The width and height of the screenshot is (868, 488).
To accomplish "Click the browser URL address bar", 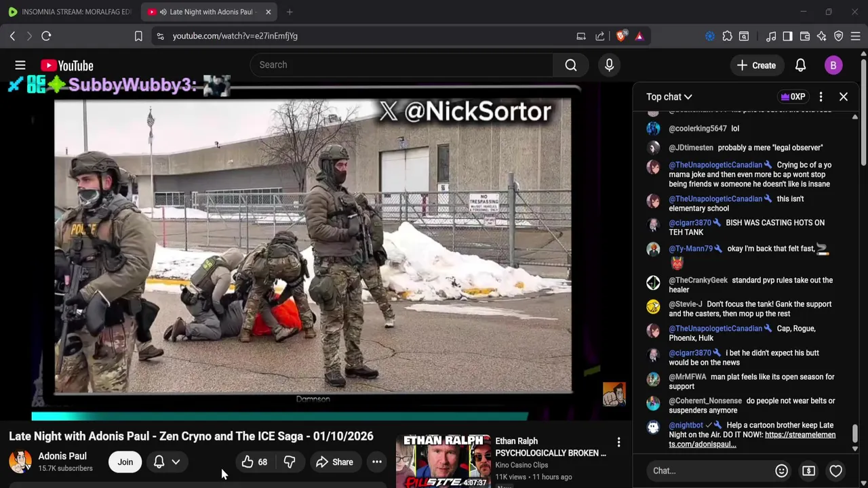I will (x=366, y=36).
